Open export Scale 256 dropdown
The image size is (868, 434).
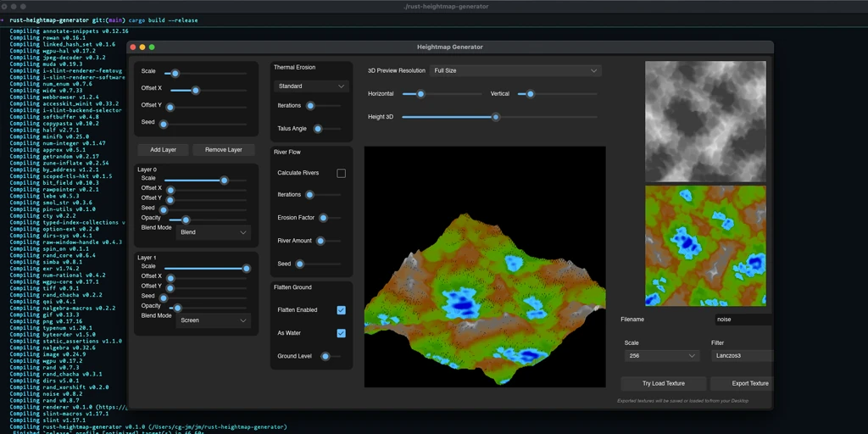point(662,356)
